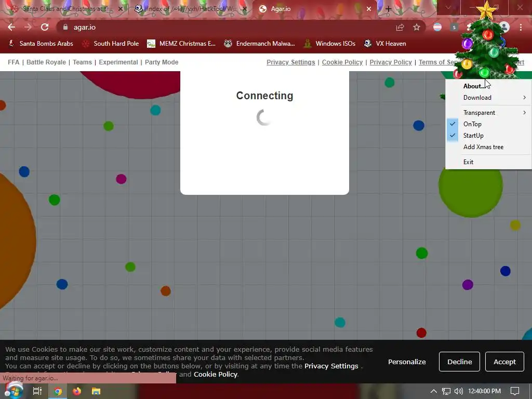This screenshot has height=399, width=532.
Task: Open Task View on taskbar
Action: (x=37, y=391)
